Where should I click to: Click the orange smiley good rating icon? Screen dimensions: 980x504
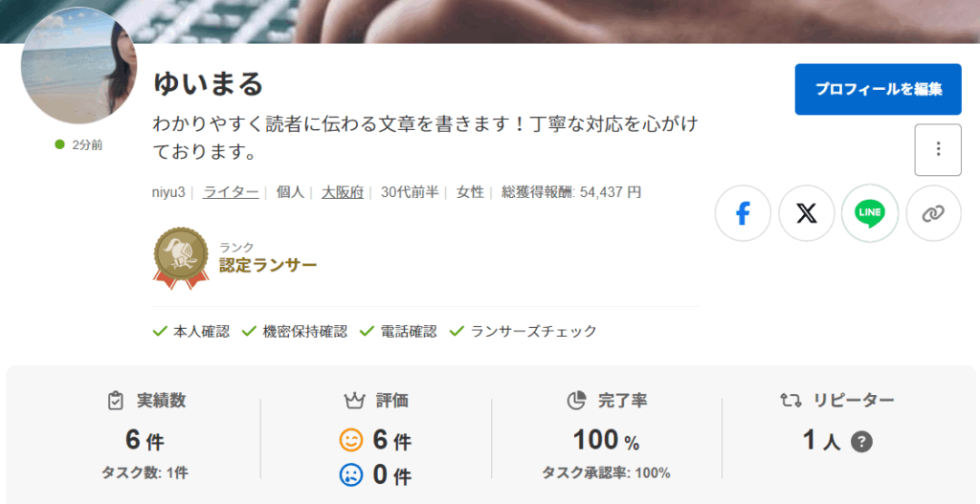351,440
